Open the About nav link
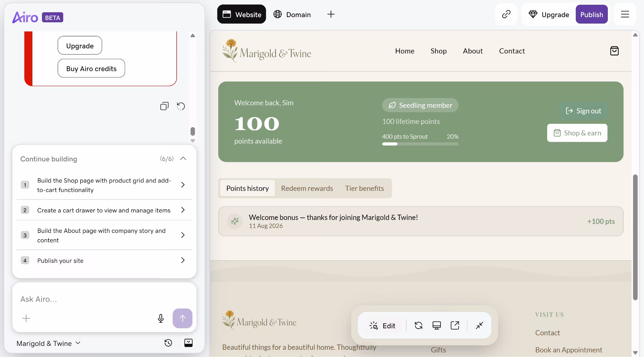This screenshot has width=644, height=357. (473, 51)
